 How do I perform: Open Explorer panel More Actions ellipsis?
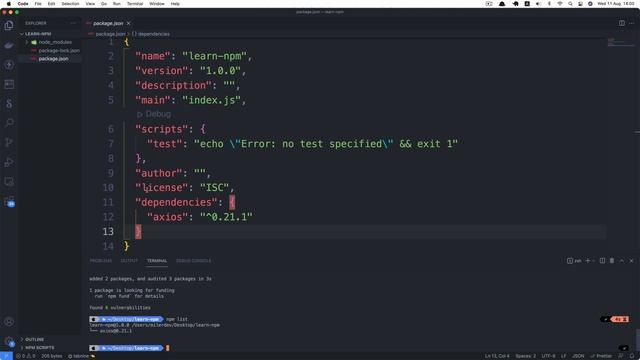coord(73,23)
